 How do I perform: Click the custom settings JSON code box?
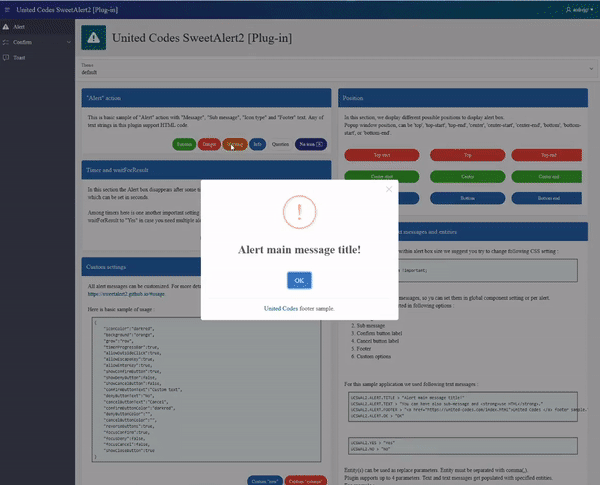coord(206,390)
